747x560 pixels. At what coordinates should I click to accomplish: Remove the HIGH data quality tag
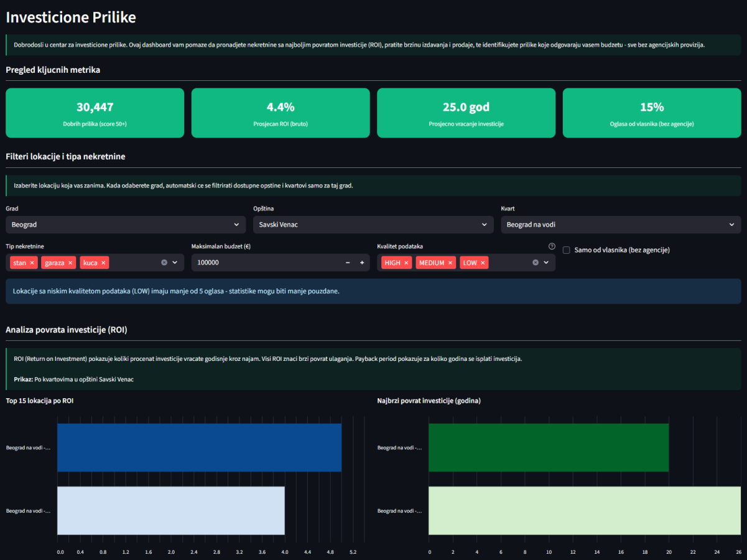[406, 263]
